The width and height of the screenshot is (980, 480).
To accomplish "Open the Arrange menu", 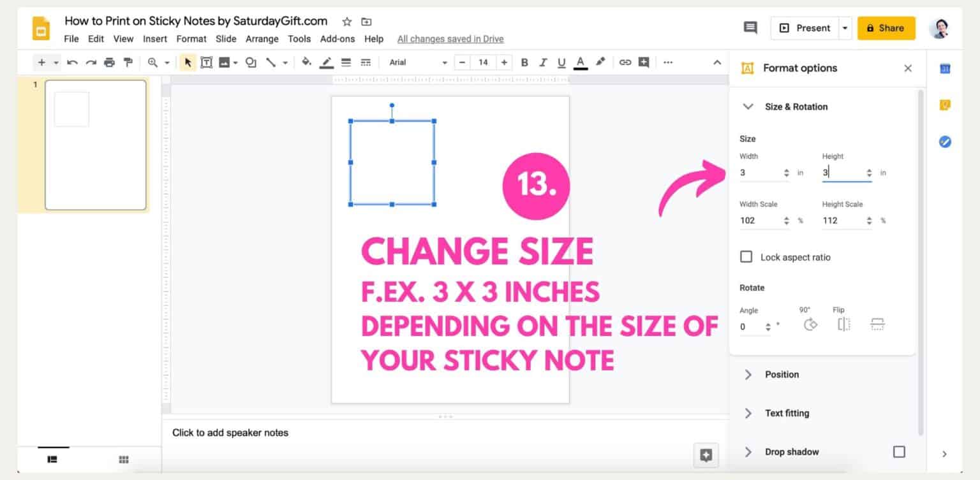I will (262, 39).
